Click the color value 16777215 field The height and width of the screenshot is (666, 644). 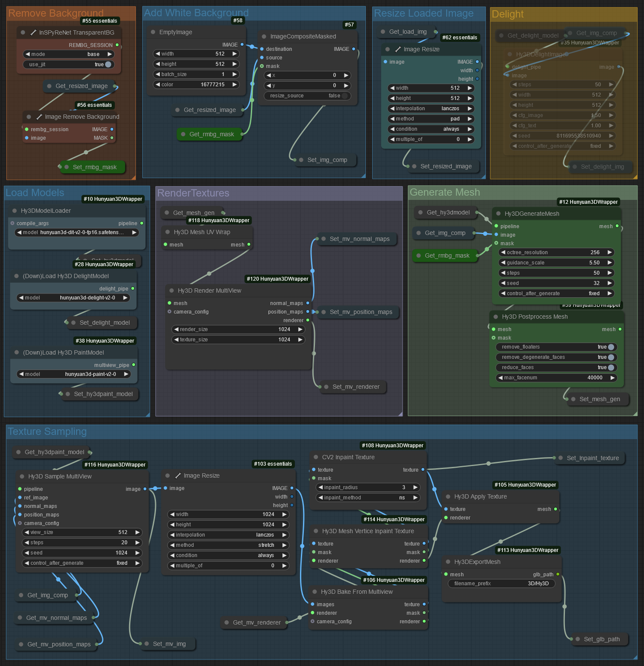coord(196,85)
